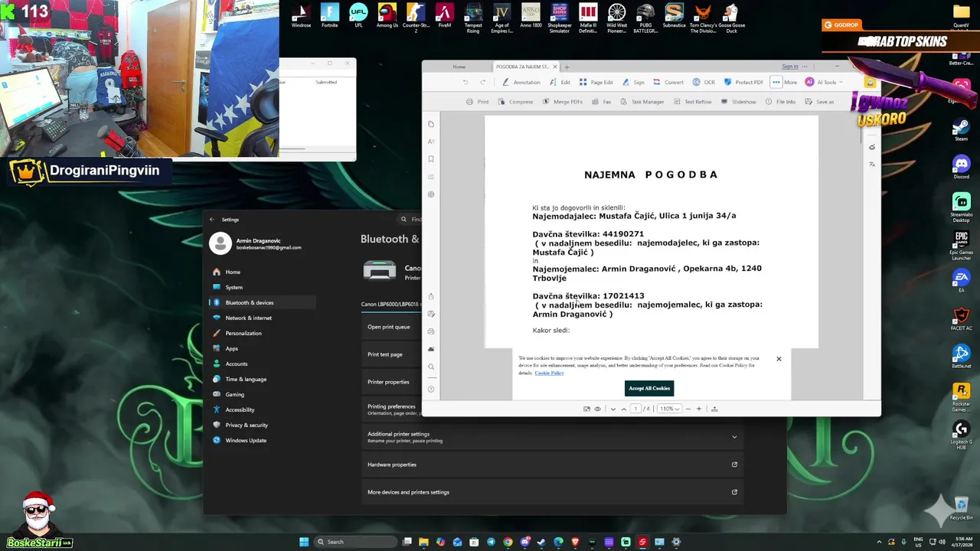Send the document by Fax
This screenshot has width=980, height=551.
[x=601, y=102]
